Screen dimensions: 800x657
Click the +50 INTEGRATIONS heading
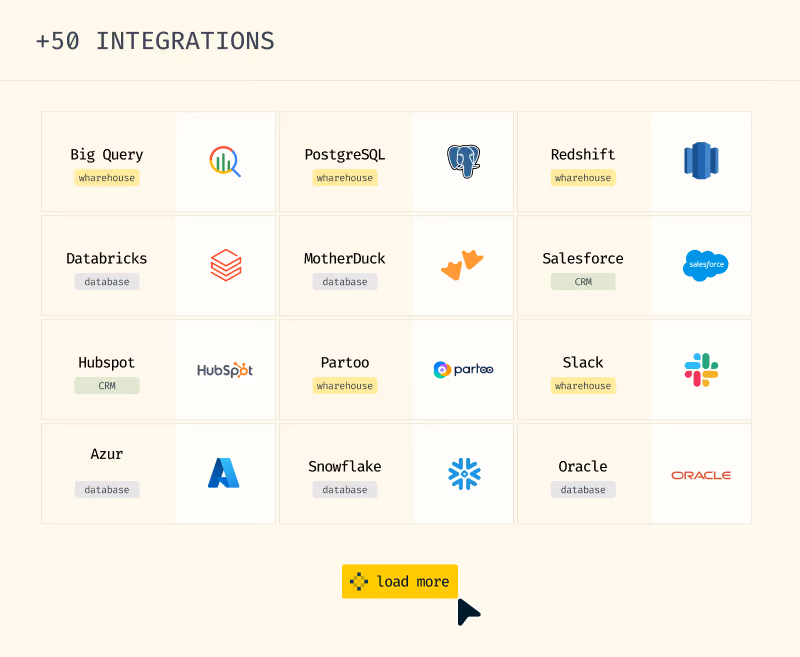[x=155, y=41]
